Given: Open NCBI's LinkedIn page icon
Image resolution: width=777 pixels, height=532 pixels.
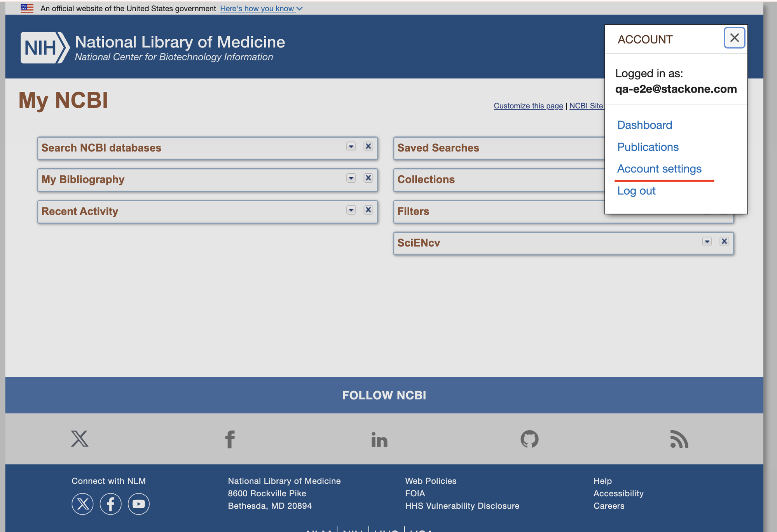Looking at the screenshot, I should point(379,440).
